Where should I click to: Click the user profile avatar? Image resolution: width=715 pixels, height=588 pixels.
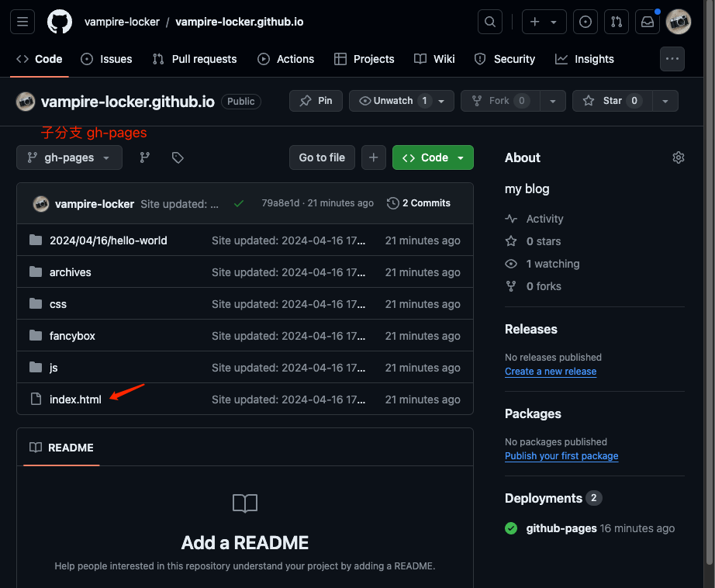(679, 22)
